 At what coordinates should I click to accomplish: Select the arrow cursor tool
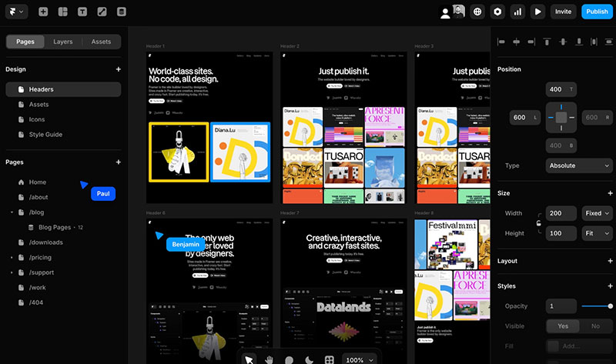pyautogui.click(x=249, y=359)
